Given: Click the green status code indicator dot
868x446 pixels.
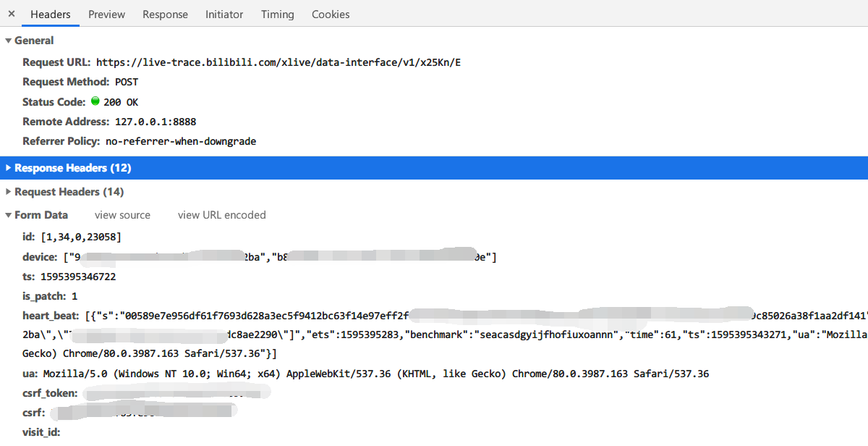Looking at the screenshot, I should tap(95, 101).
